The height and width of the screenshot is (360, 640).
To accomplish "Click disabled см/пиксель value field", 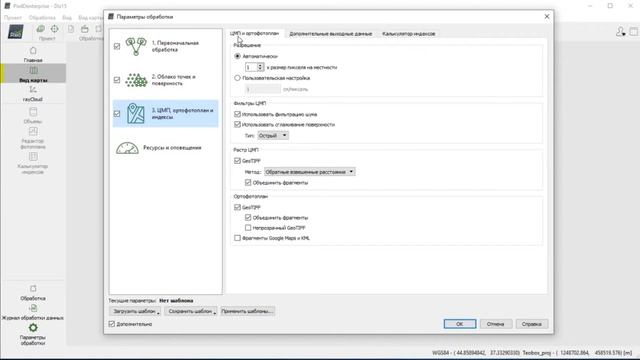I will coord(263,89).
